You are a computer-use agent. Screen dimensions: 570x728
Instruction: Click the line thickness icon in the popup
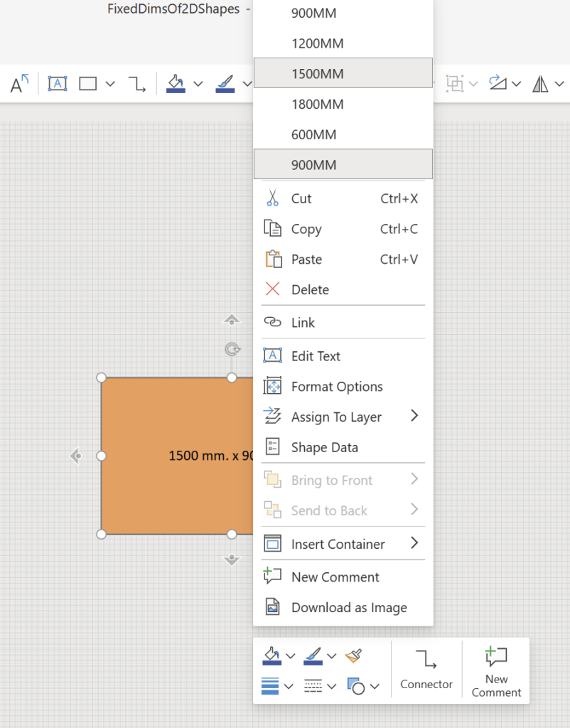click(270, 686)
